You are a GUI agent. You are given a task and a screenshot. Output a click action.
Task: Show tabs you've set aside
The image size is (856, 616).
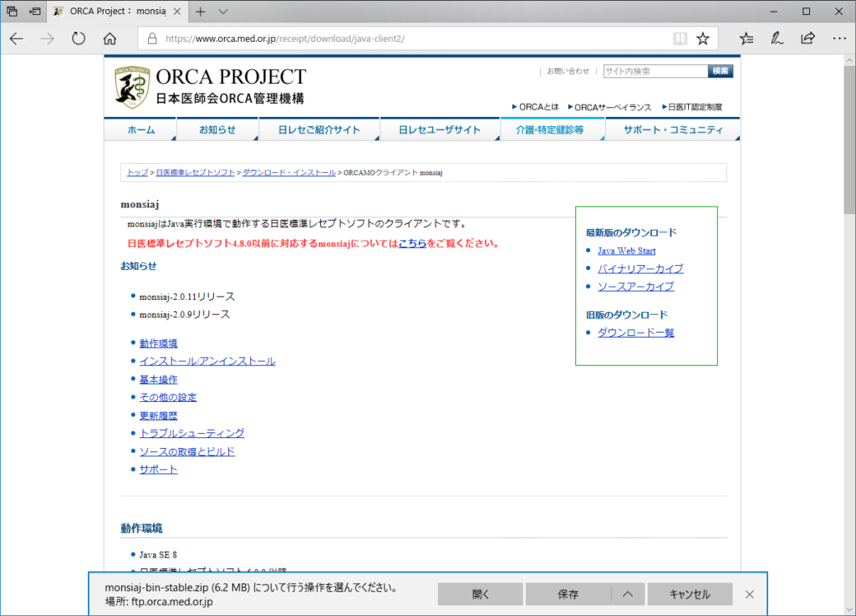point(12,12)
